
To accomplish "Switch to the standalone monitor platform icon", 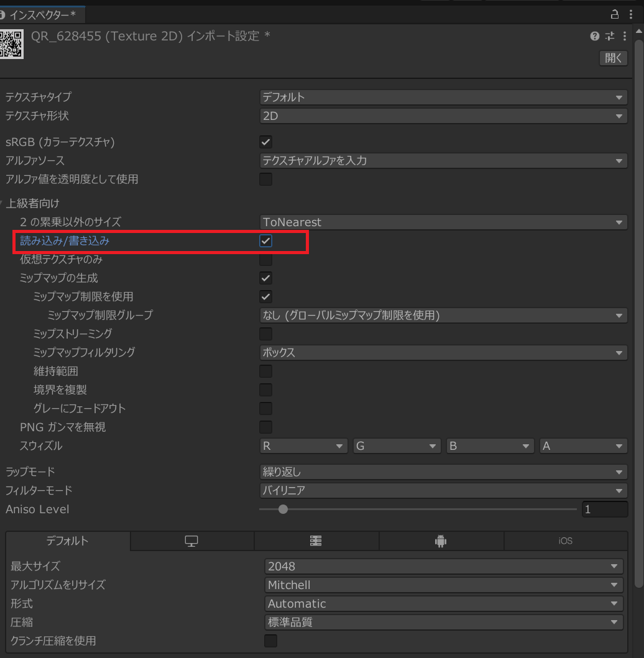I will (191, 541).
